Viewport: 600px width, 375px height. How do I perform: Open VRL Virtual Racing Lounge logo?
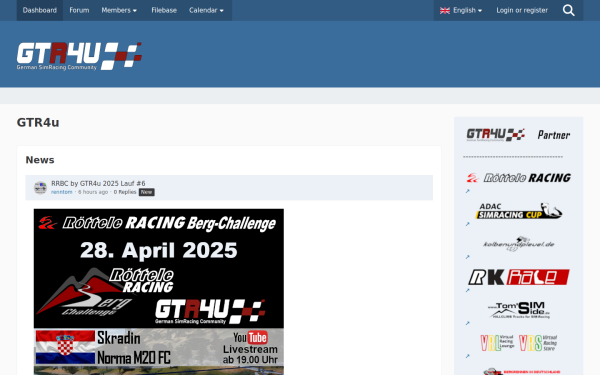click(497, 343)
